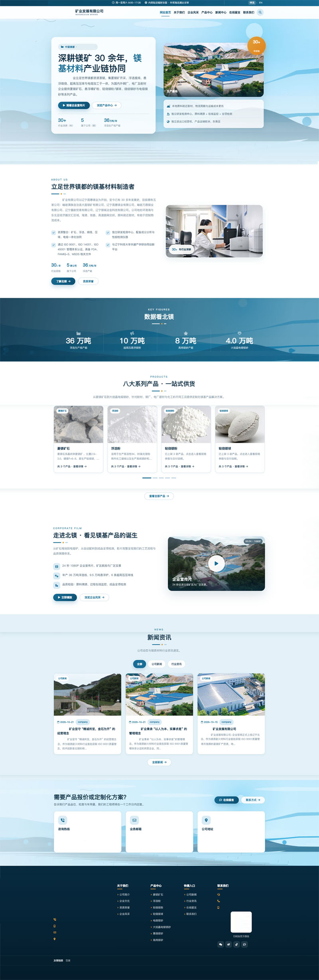Open the 产品中心 nav item
This screenshot has height=980, width=319.
pos(207,12)
